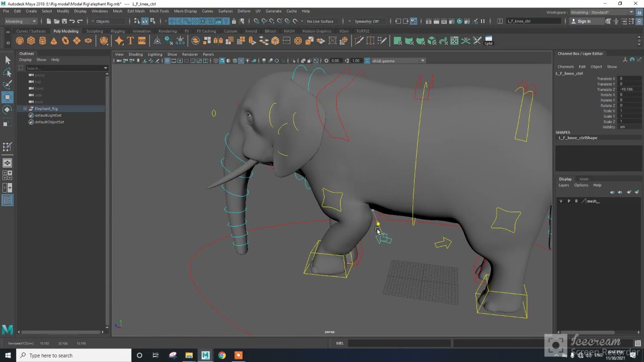Viewport: 644px width, 362px height.
Task: Switch to the Anim layer tab
Action: click(x=584, y=179)
